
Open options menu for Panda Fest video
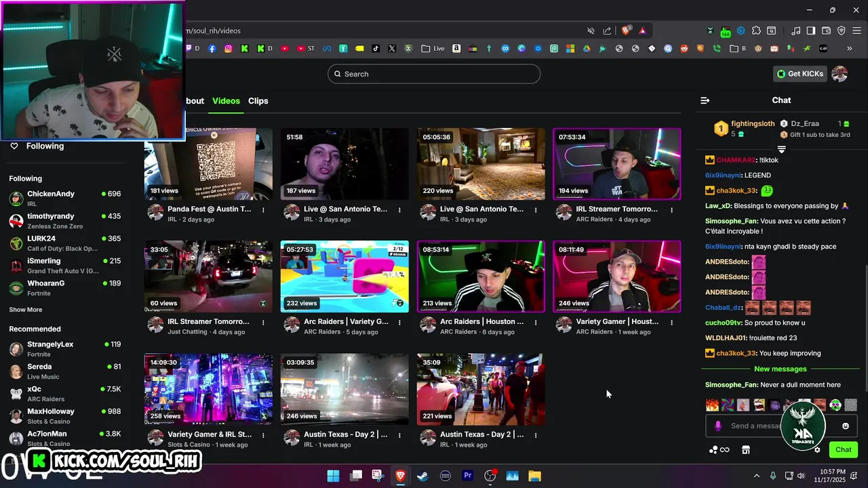263,210
